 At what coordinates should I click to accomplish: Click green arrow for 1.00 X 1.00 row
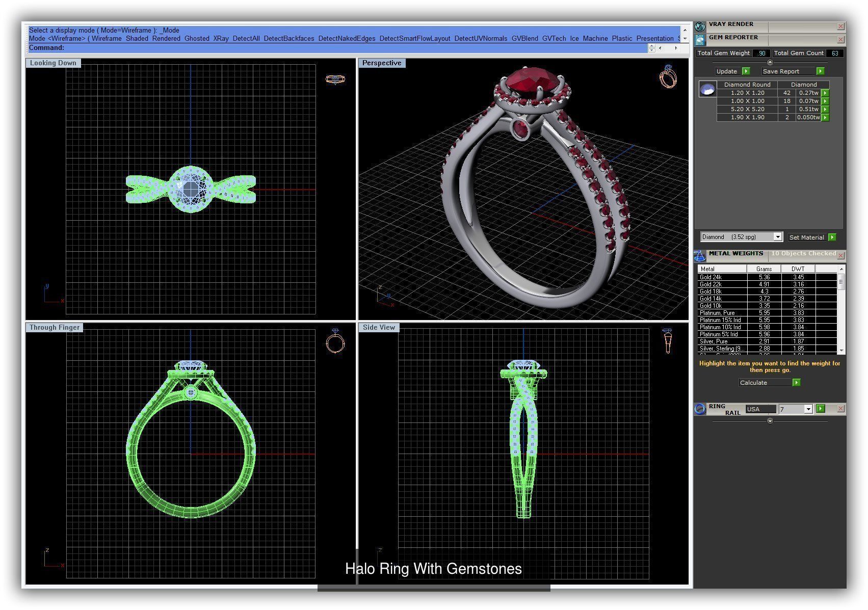(825, 101)
